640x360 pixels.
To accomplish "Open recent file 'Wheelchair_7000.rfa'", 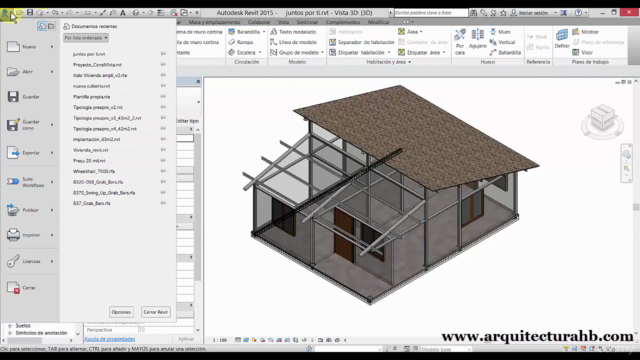I will [x=94, y=171].
